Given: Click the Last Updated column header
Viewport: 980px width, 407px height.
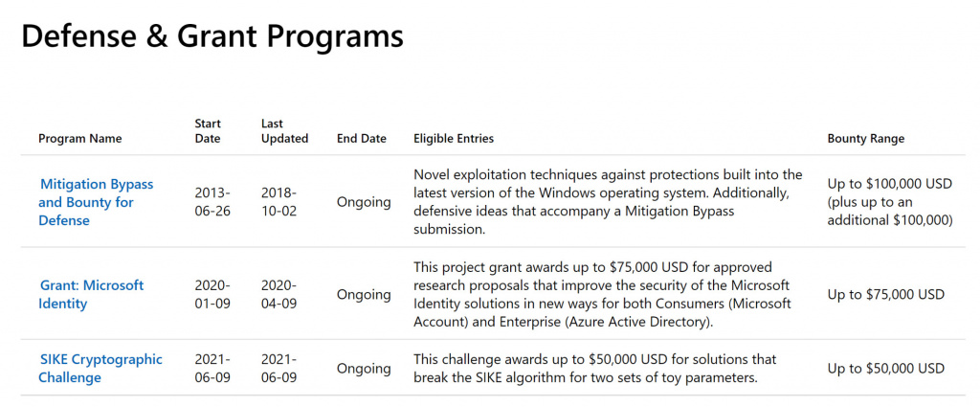Looking at the screenshot, I should (284, 131).
